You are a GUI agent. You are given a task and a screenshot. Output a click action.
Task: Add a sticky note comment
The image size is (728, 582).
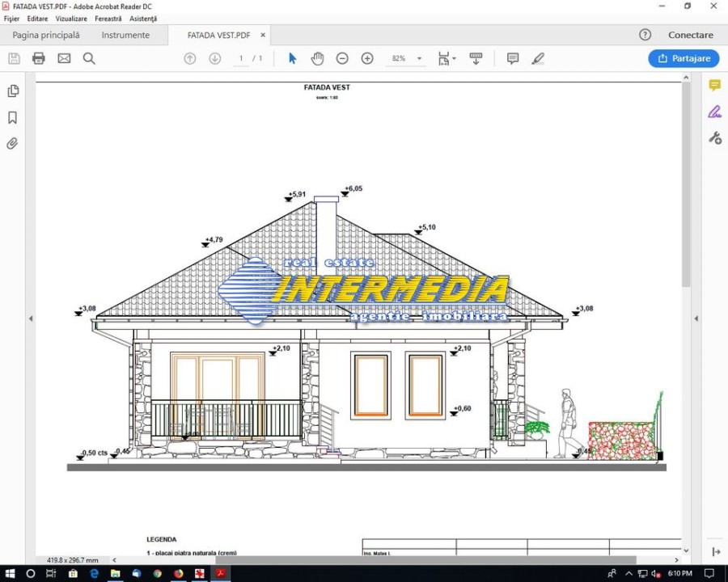513,58
